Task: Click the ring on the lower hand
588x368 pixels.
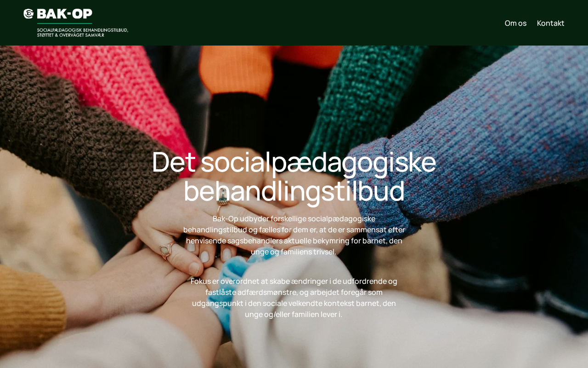Action: [165, 250]
